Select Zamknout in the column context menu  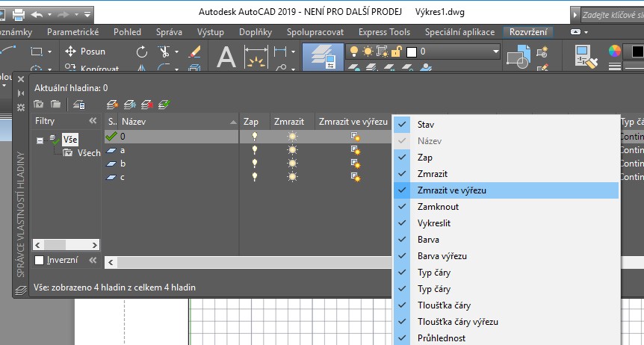(438, 207)
